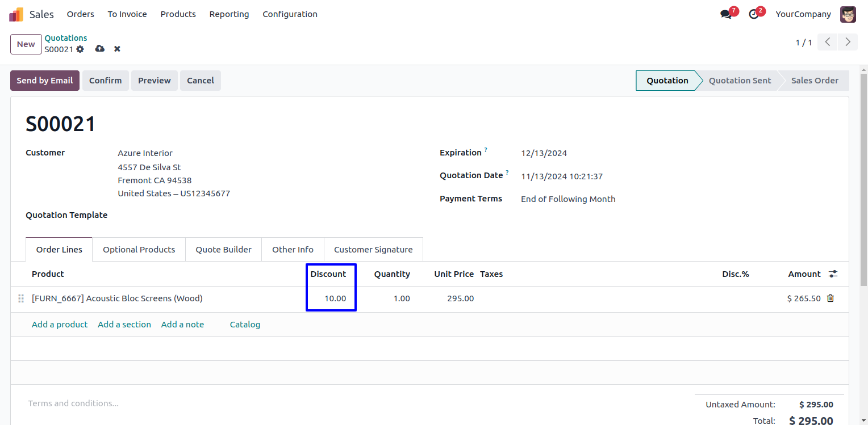Expand the Reporting menu
This screenshot has height=425, width=868.
(x=229, y=14)
